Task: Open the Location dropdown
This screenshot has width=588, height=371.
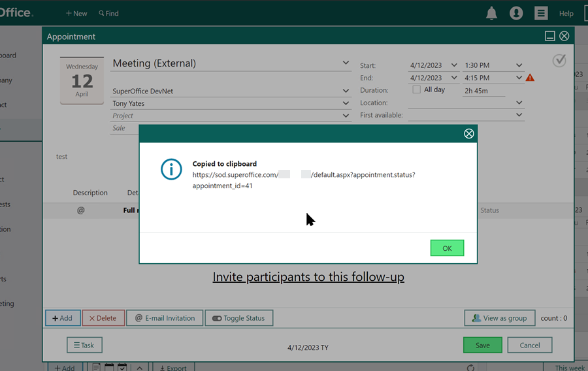Action: tap(519, 103)
